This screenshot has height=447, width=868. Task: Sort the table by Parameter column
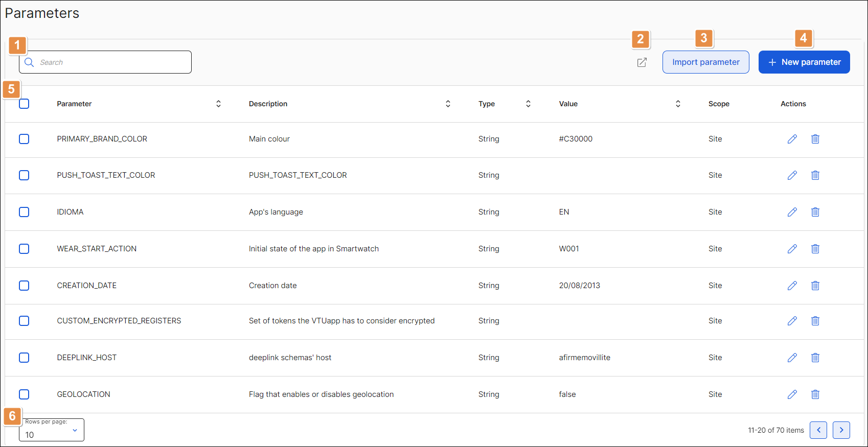point(218,104)
